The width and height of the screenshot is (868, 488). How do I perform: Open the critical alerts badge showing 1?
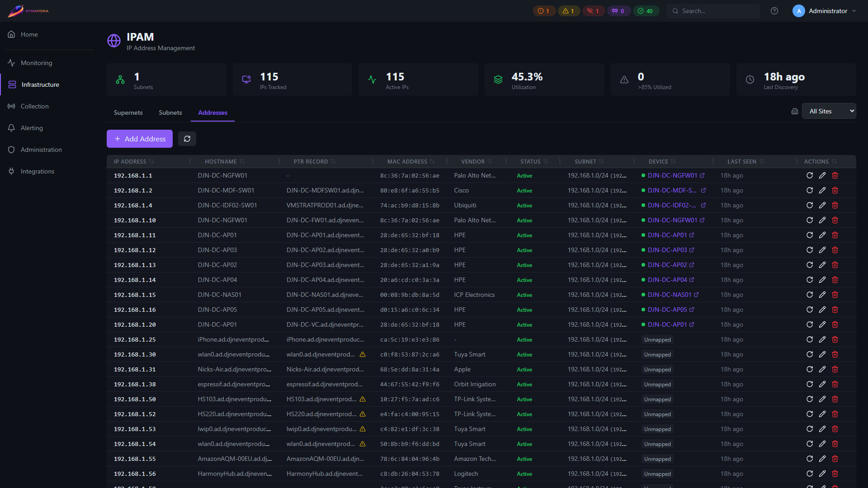pos(544,11)
